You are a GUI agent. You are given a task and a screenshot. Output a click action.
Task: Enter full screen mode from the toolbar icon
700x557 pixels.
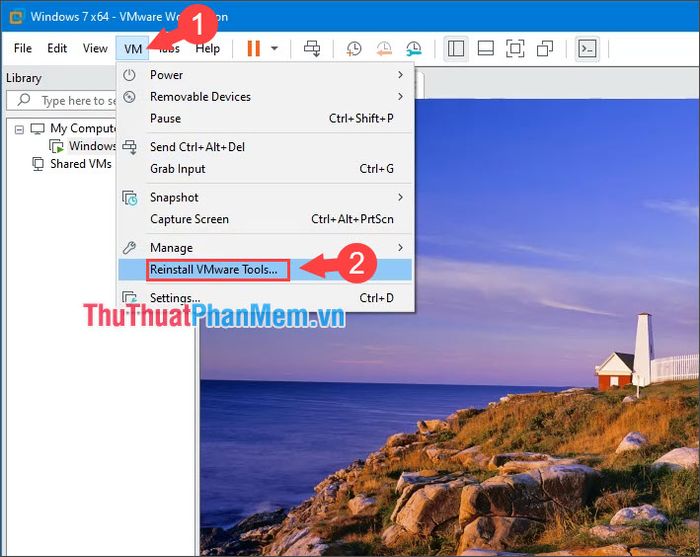point(515,48)
